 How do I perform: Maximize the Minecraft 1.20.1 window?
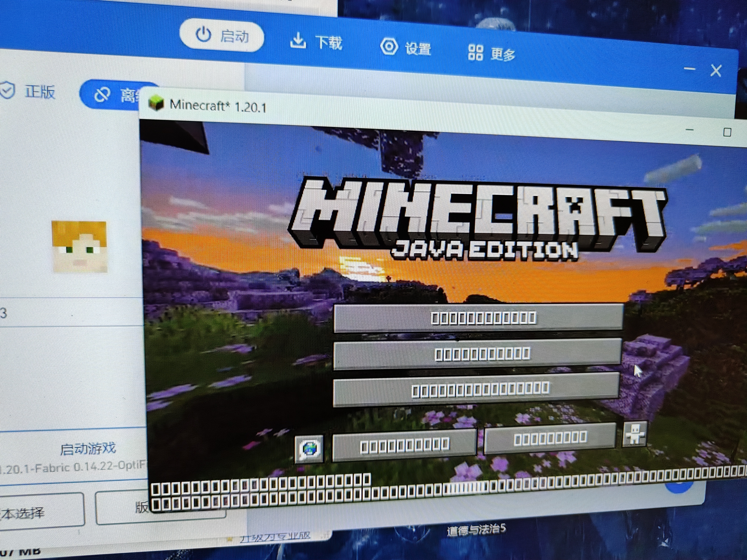727,132
